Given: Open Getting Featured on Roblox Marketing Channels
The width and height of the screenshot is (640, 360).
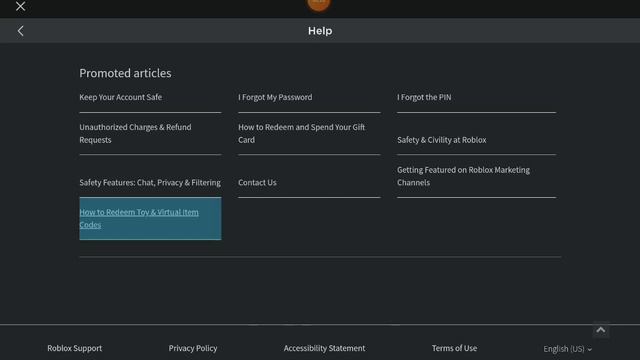Looking at the screenshot, I should tap(463, 176).
